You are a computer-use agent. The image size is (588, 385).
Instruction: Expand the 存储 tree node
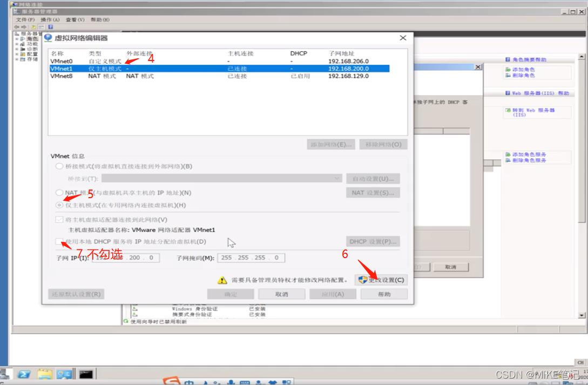17,59
